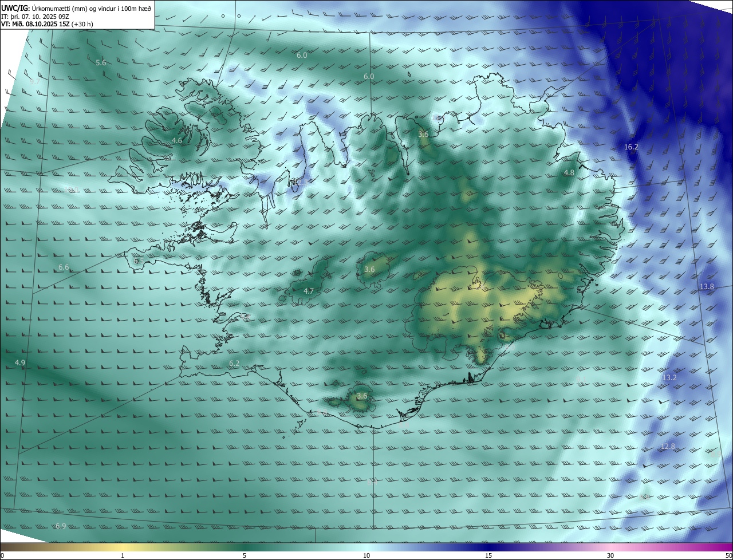Viewport: 733px width, 560px height.
Task: Click the 6.9 value label
Action: point(61,526)
